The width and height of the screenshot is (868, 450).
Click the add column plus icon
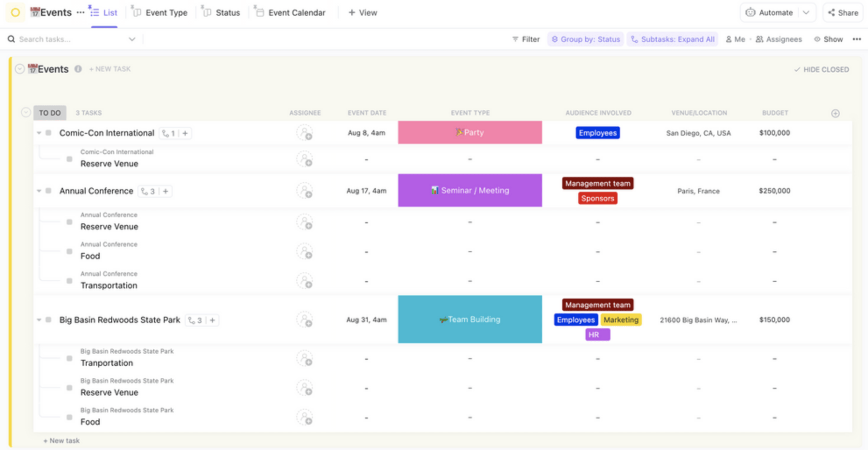click(x=835, y=113)
